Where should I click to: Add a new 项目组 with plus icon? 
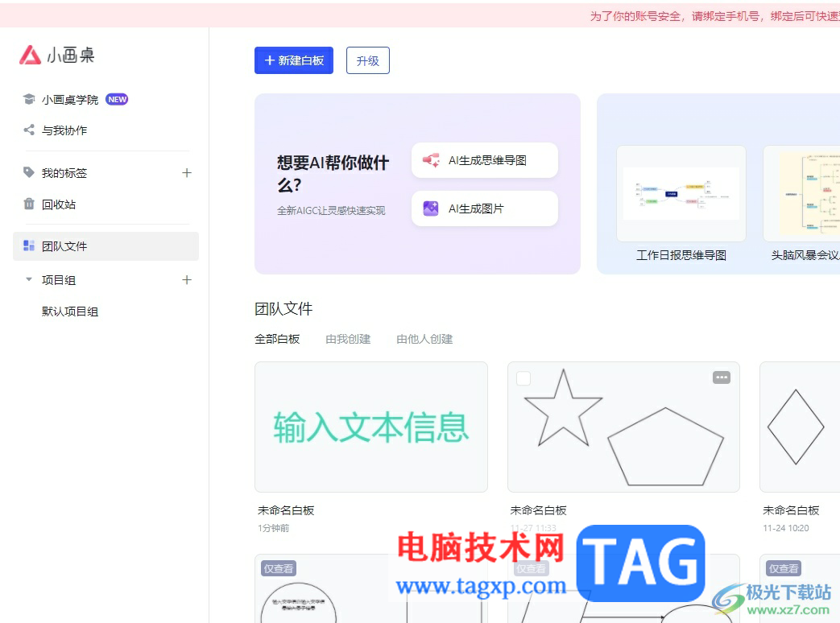[x=186, y=280]
